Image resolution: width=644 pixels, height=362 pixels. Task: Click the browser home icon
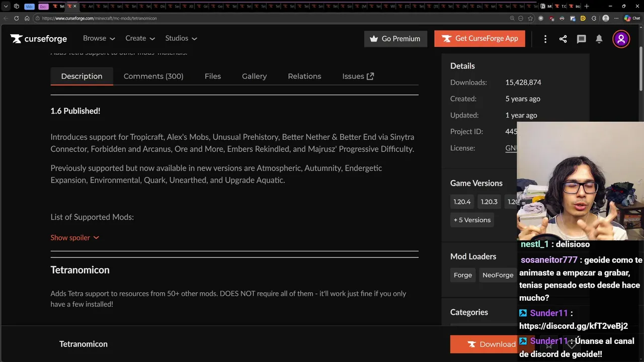click(27, 18)
